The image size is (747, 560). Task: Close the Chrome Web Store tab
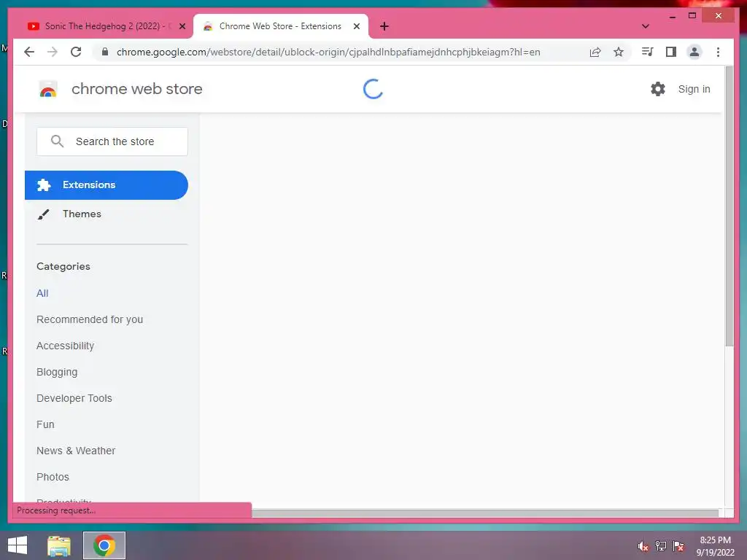point(356,26)
